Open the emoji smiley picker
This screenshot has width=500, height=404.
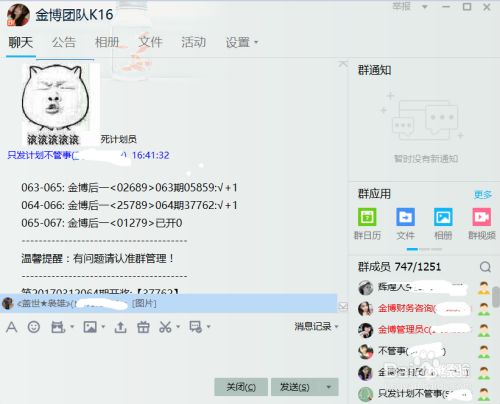34,327
